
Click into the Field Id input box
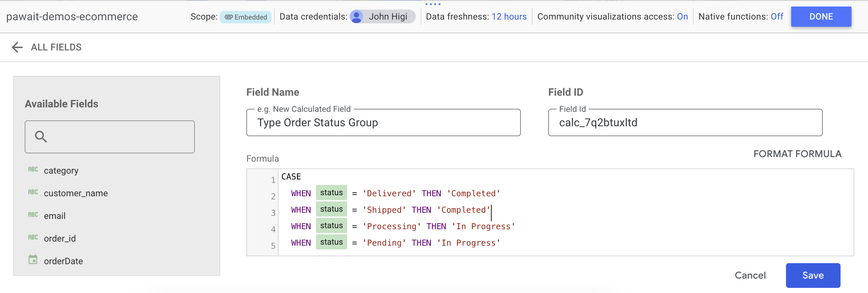point(685,123)
